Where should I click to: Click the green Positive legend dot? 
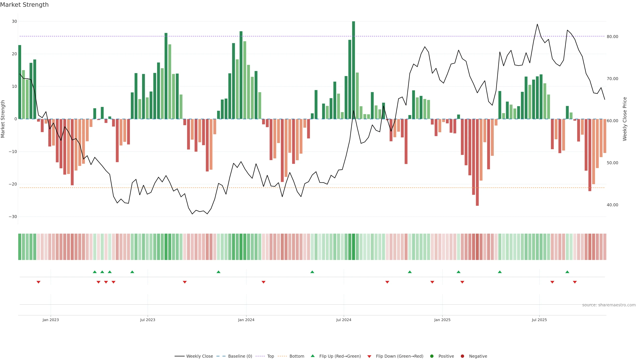[432, 356]
